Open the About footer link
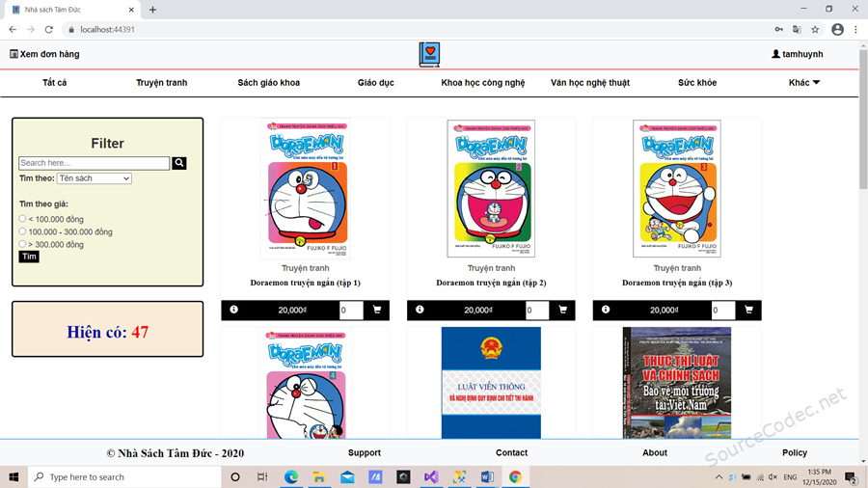 coord(655,452)
